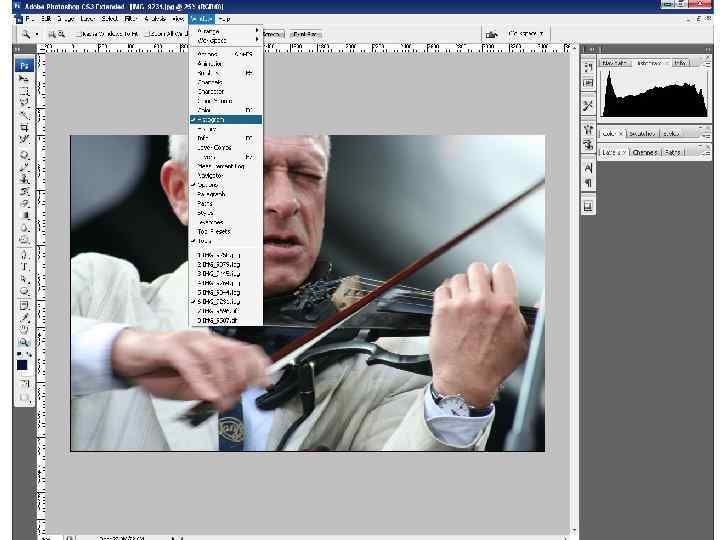The width and height of the screenshot is (720, 540).
Task: Select the Zoom tool in the toolbox
Action: [x=24, y=342]
